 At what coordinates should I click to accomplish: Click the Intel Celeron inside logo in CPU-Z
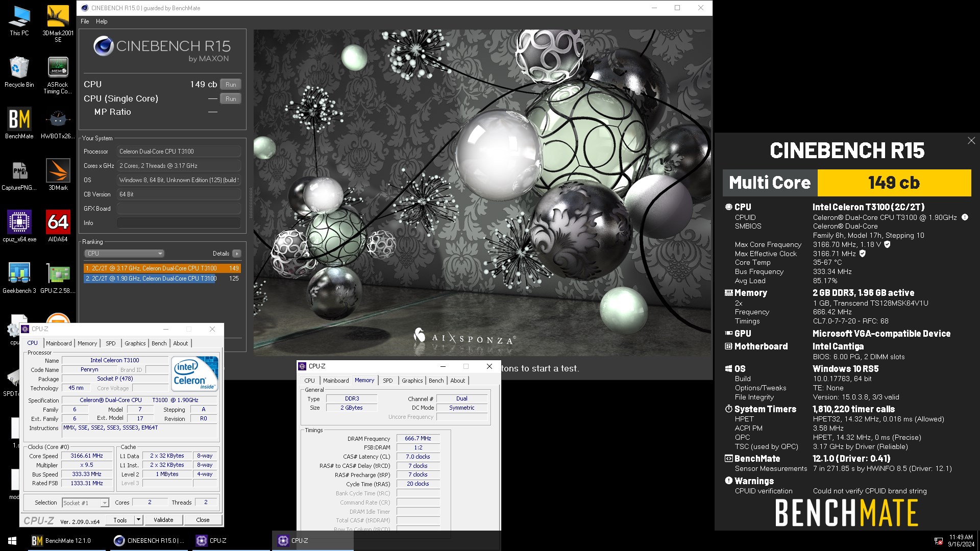(195, 374)
